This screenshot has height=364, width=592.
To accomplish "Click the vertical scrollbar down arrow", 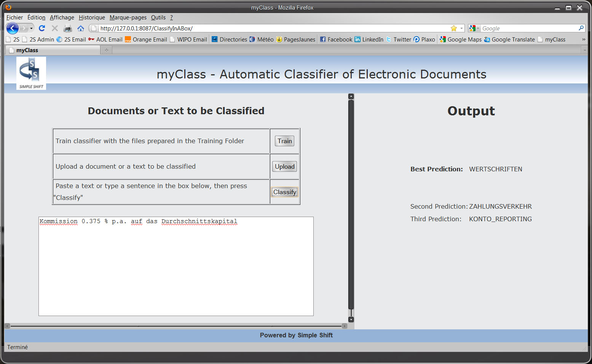I will tap(351, 319).
